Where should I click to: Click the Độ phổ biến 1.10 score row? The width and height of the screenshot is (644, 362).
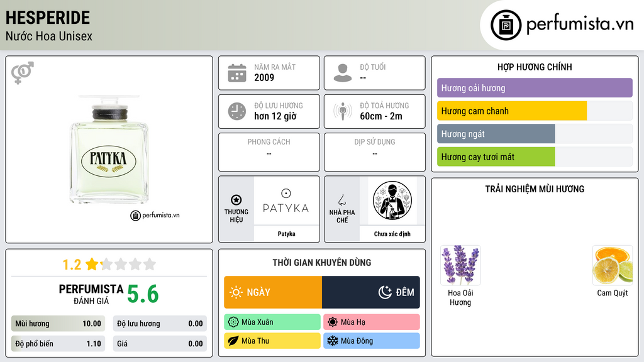click(58, 344)
